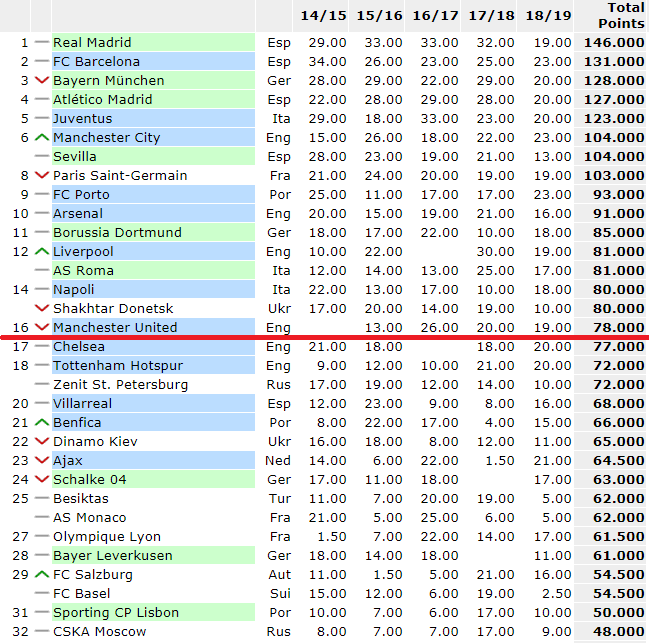Select Liverpool's 17/18 value 30.00
This screenshot has width=649, height=643.
click(x=495, y=251)
